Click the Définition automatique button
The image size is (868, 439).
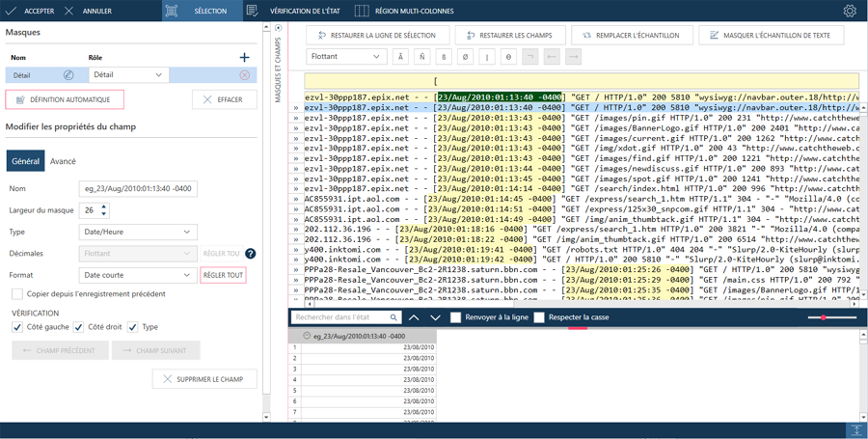pos(65,99)
